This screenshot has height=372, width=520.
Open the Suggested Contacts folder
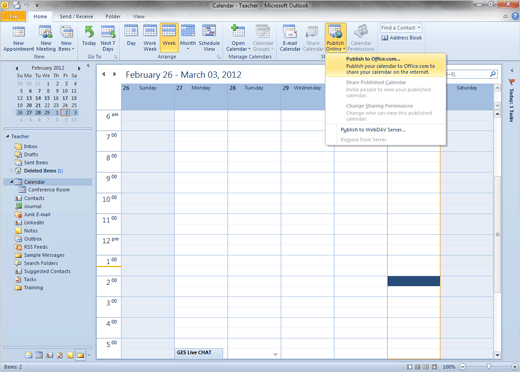pos(47,271)
